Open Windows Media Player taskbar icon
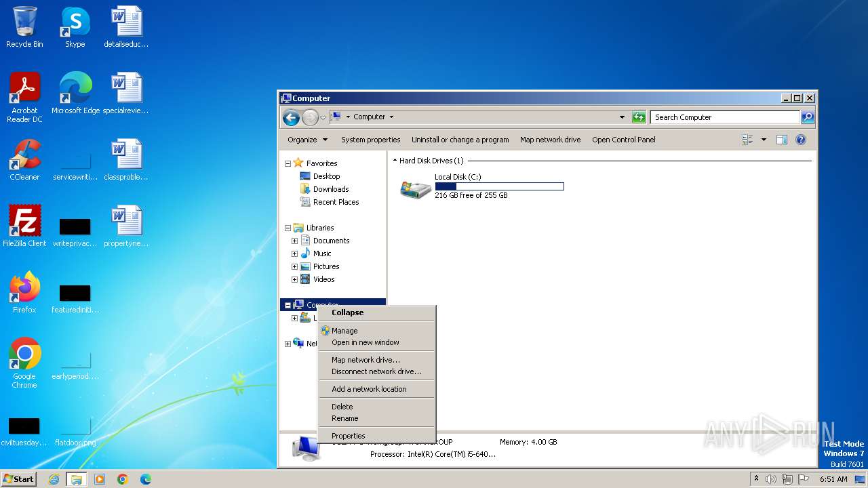This screenshot has width=868, height=488. (x=100, y=479)
